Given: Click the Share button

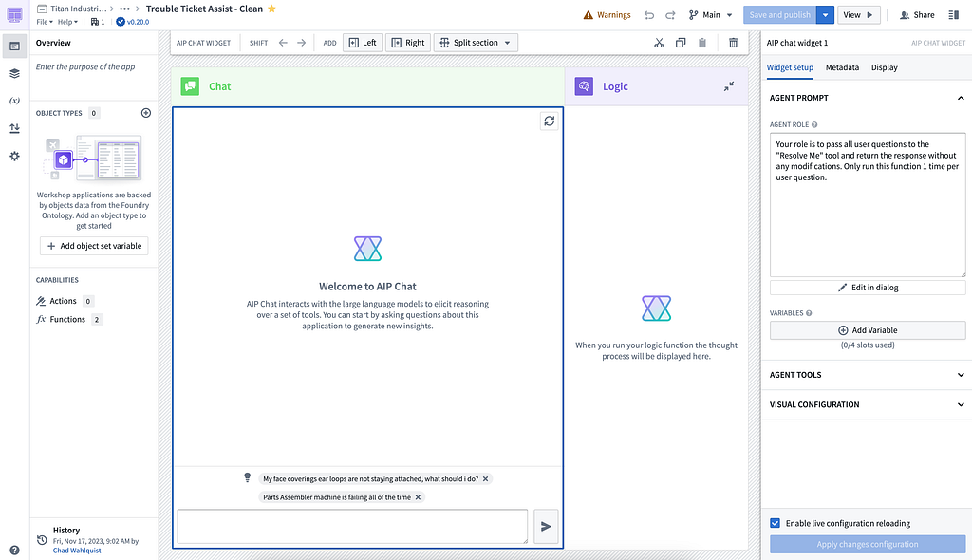Looking at the screenshot, I should [x=917, y=15].
